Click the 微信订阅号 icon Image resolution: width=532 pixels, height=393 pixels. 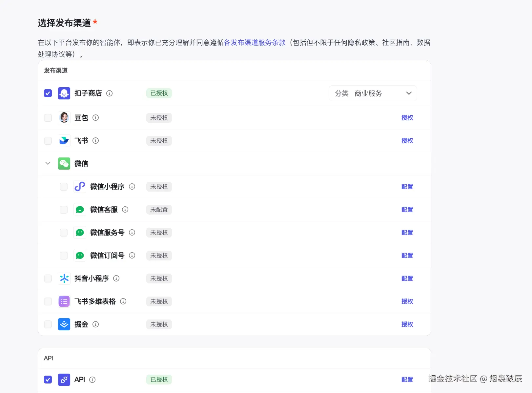pos(80,255)
